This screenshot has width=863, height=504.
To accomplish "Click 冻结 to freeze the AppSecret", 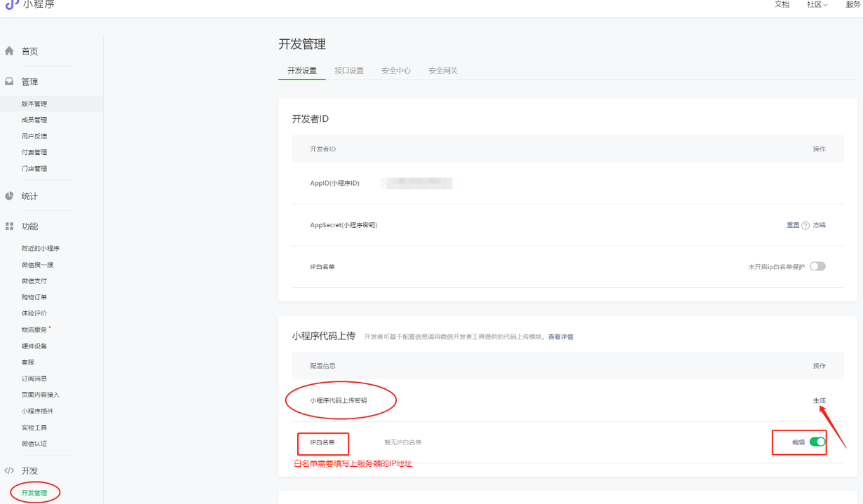I will point(819,225).
